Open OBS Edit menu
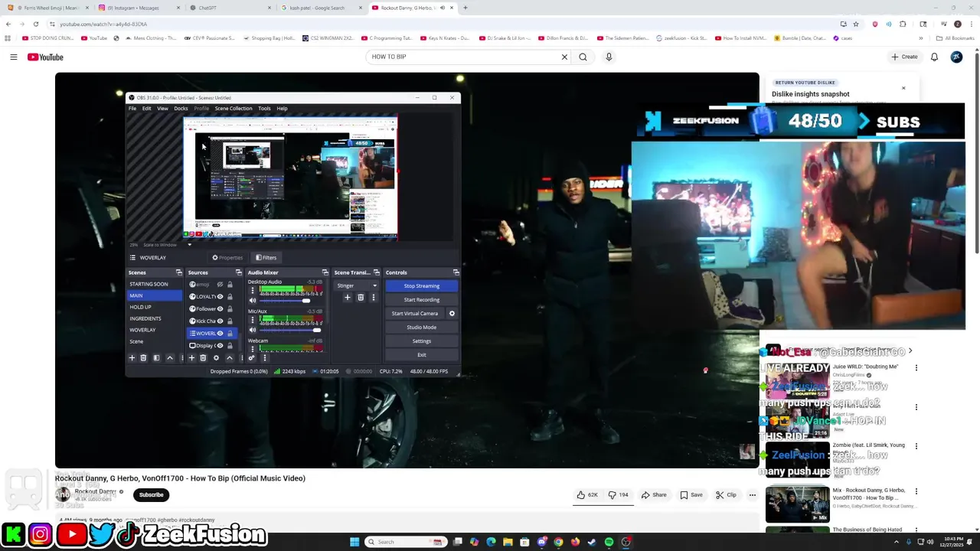 point(146,108)
